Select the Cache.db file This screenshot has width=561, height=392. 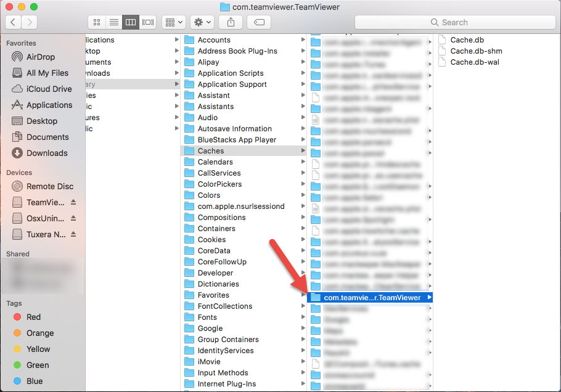point(467,40)
